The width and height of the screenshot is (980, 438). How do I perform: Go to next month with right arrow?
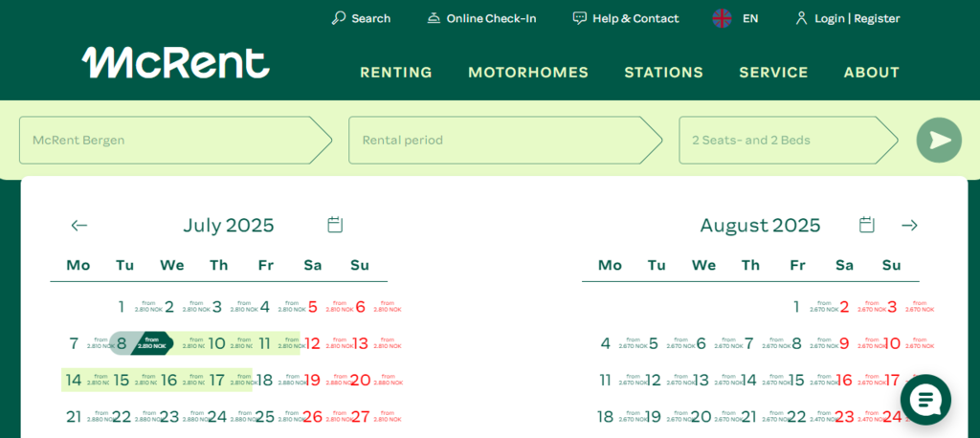(909, 226)
